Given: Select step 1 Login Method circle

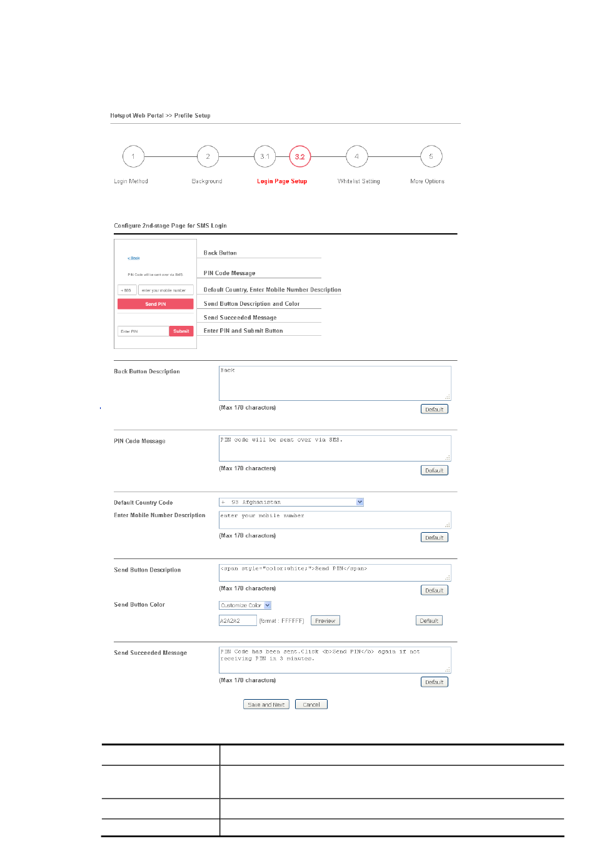Looking at the screenshot, I should click(x=133, y=156).
